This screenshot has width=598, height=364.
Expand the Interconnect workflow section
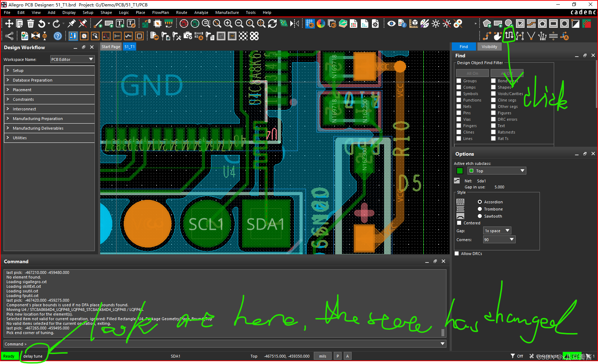[x=49, y=109]
